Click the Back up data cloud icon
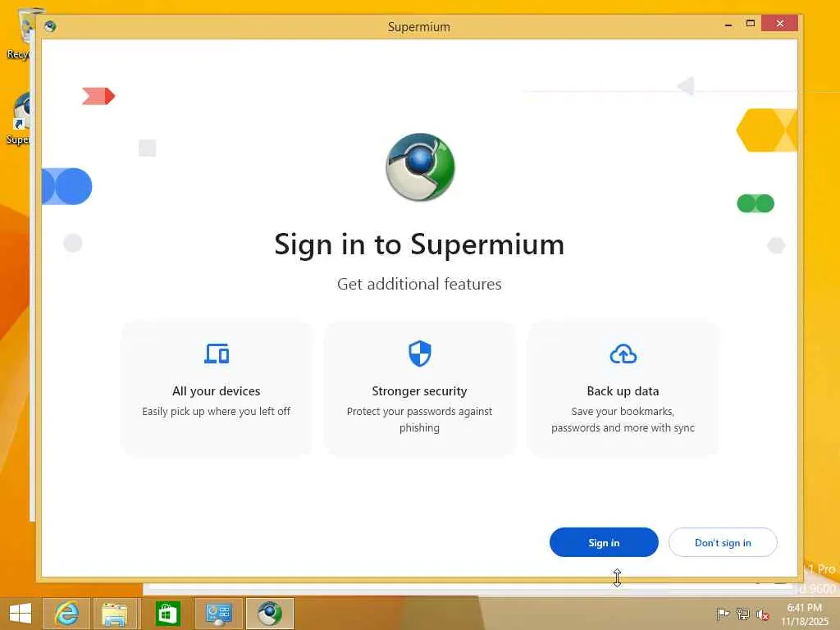The width and height of the screenshot is (840, 630). coord(623,354)
